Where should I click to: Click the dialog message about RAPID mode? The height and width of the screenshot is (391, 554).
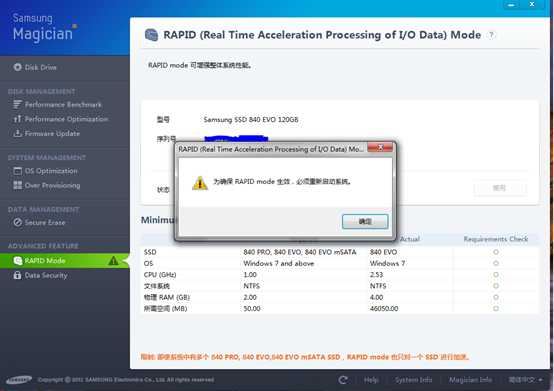[282, 182]
